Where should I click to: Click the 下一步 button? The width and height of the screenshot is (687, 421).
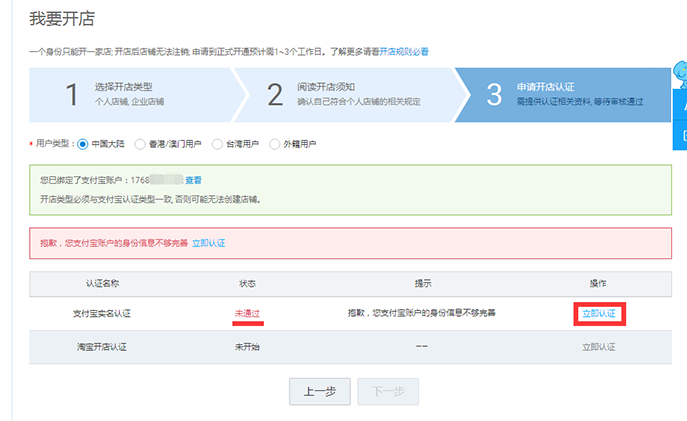(388, 391)
